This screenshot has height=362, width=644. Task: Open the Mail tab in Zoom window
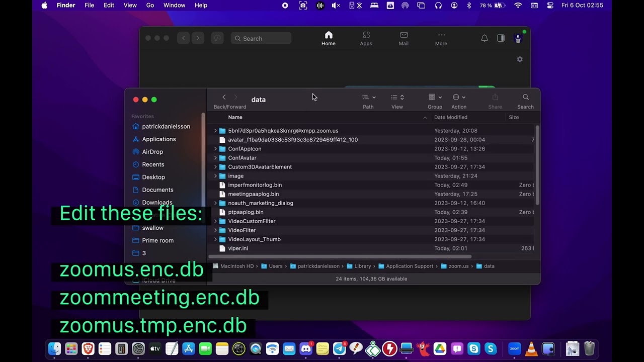coord(404,39)
